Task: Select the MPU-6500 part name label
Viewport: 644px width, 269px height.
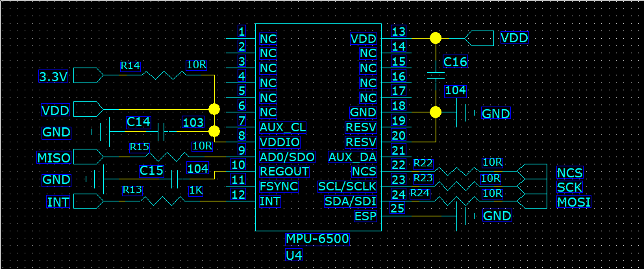Action: 317,239
